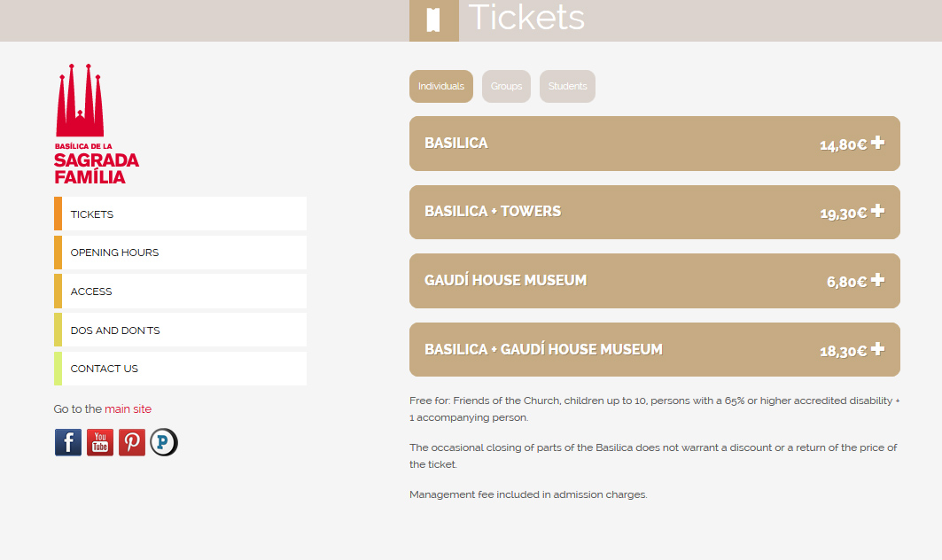
Task: Open the Facebook icon link
Action: (x=68, y=442)
